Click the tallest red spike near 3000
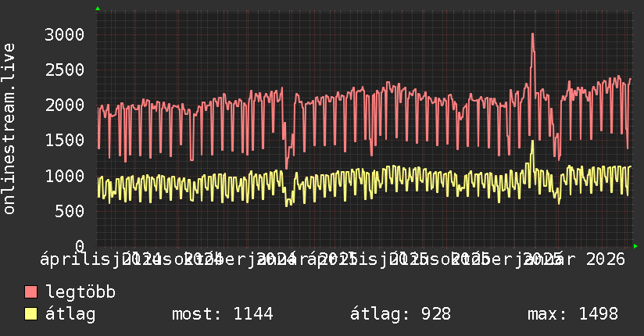 533,35
